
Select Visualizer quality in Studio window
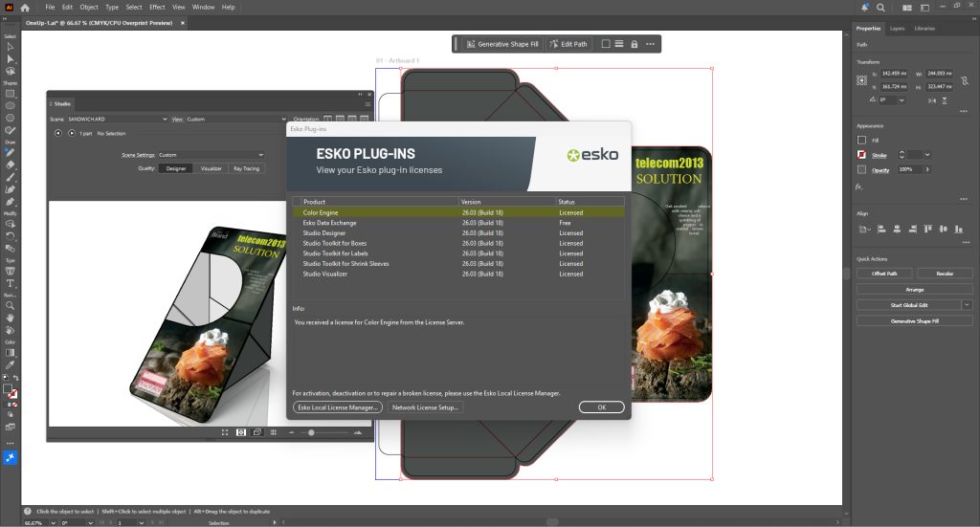[212, 168]
